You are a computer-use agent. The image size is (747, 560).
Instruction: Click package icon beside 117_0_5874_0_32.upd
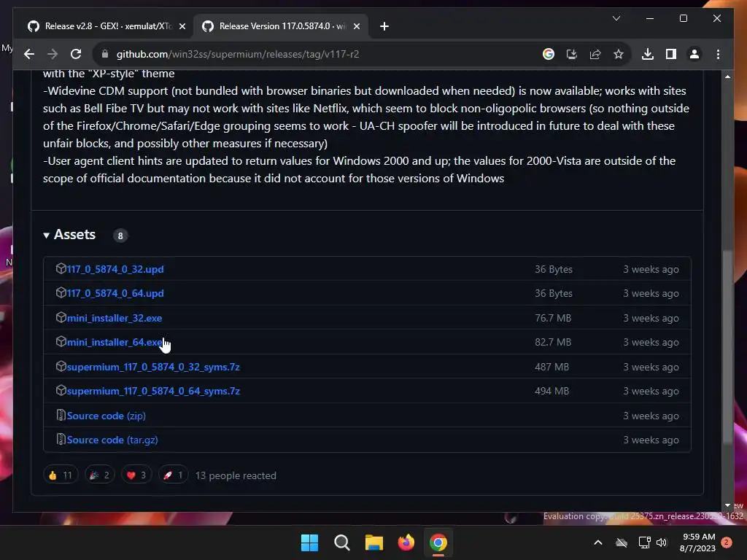click(x=61, y=268)
